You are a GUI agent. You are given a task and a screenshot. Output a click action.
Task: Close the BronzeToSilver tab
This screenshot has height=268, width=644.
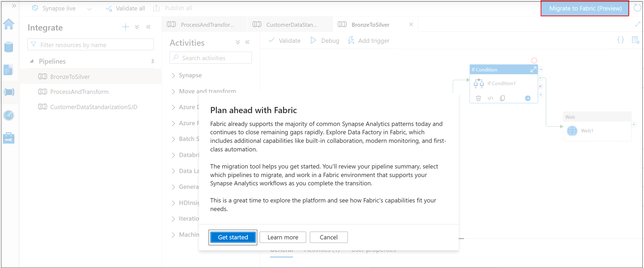(x=411, y=24)
